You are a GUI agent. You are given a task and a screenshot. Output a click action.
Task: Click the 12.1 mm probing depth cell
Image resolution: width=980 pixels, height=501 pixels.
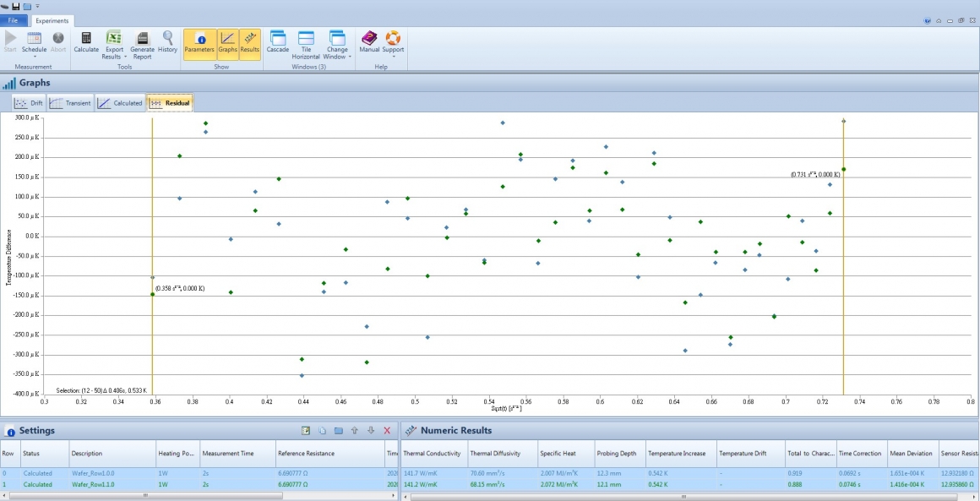(x=619, y=484)
